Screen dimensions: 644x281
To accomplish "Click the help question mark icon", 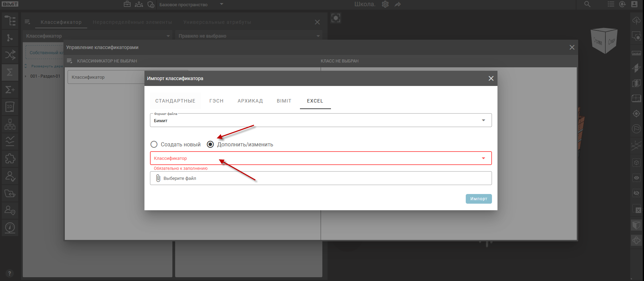I will coord(9,273).
